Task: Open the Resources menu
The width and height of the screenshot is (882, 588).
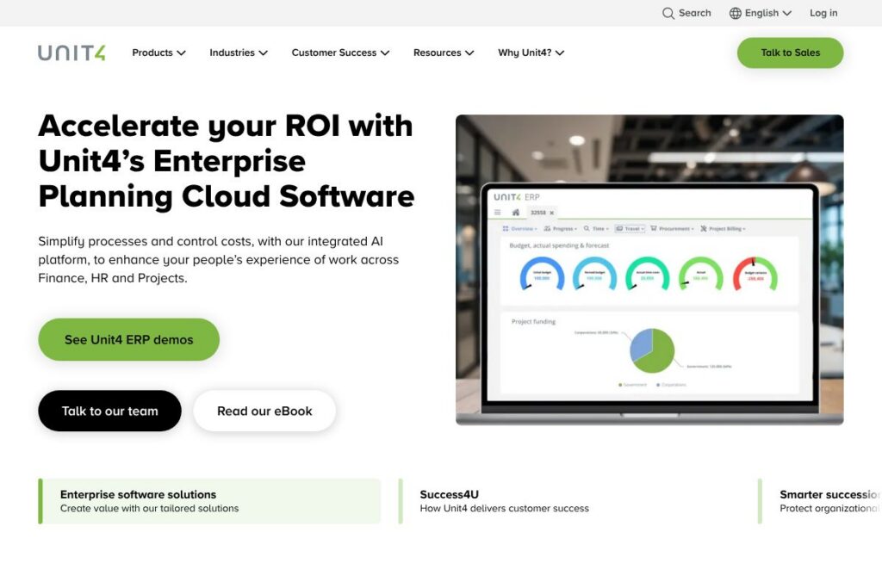Action: pos(443,53)
